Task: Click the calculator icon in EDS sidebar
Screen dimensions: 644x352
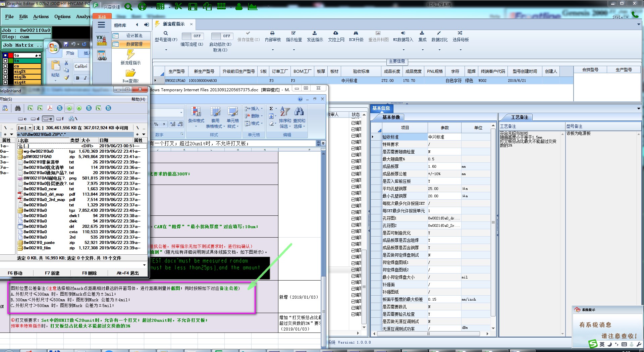Action: pyautogui.click(x=102, y=55)
